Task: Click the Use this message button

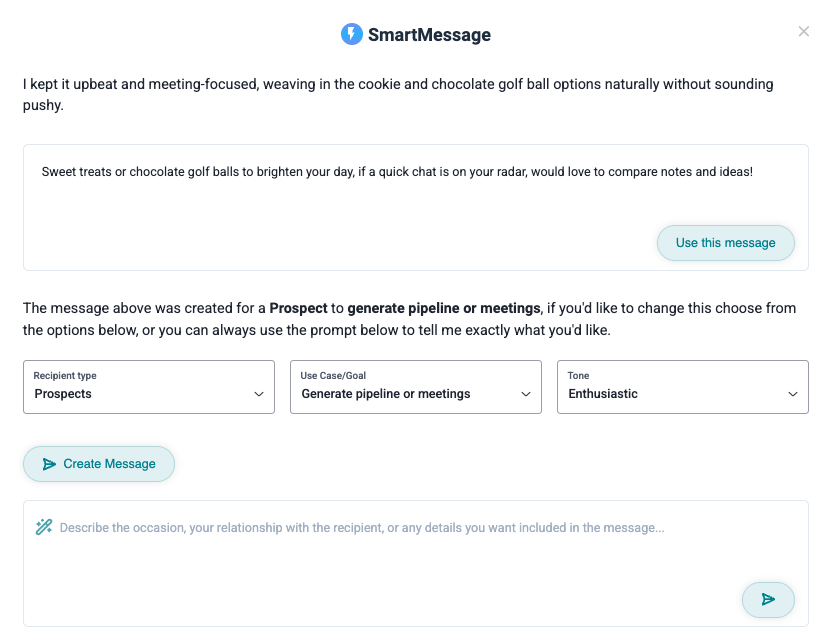Action: [726, 243]
